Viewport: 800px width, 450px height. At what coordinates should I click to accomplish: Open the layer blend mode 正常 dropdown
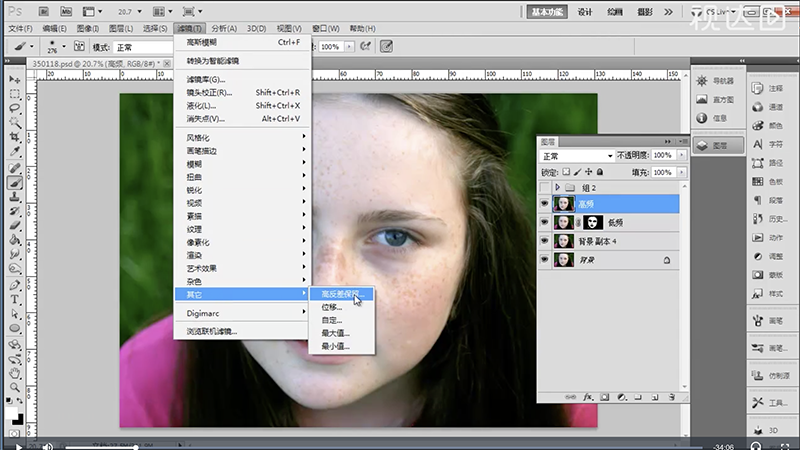click(x=577, y=156)
